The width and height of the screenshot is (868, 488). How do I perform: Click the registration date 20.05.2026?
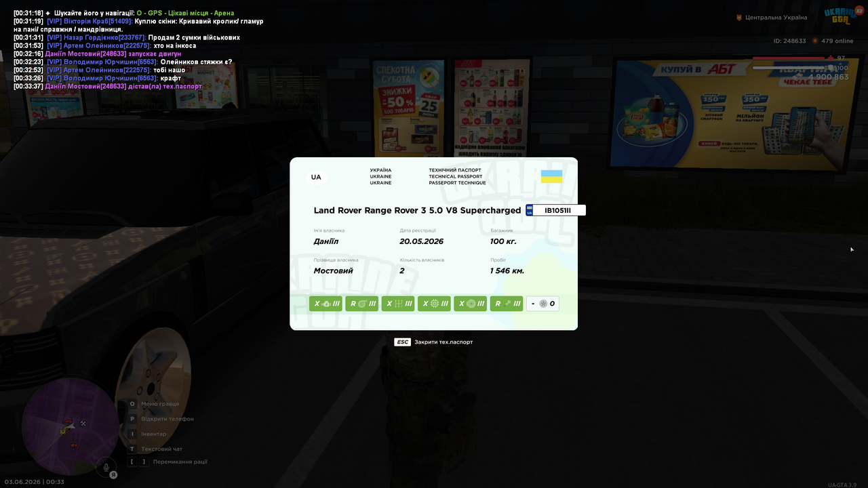pos(421,241)
